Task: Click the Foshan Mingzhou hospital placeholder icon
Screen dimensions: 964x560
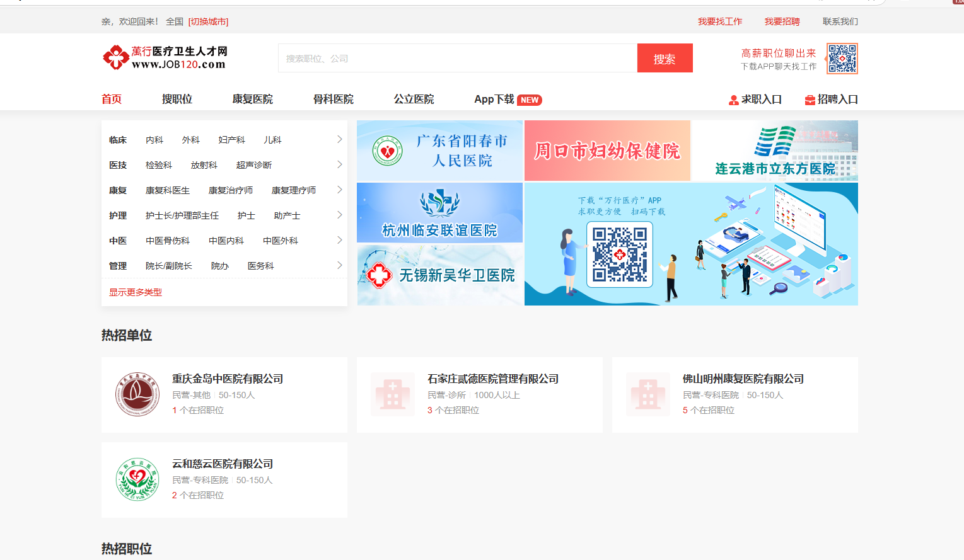Action: tap(648, 394)
